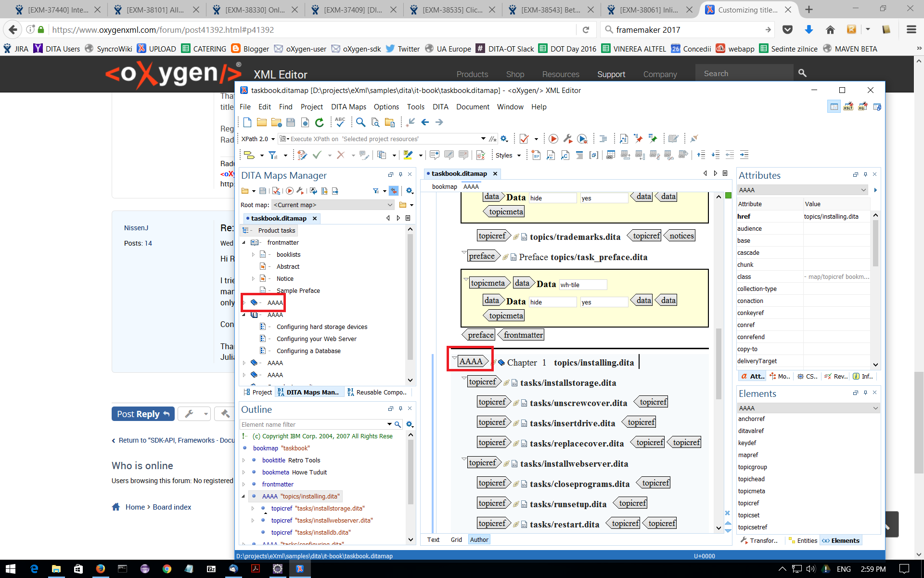Open the Options menu
This screenshot has height=578, width=924.
pyautogui.click(x=386, y=107)
